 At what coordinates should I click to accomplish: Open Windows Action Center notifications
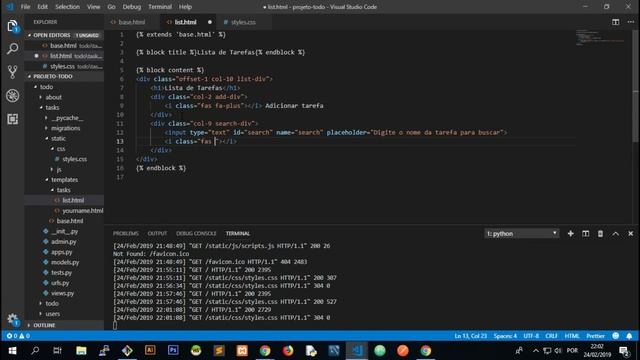click(x=624, y=351)
